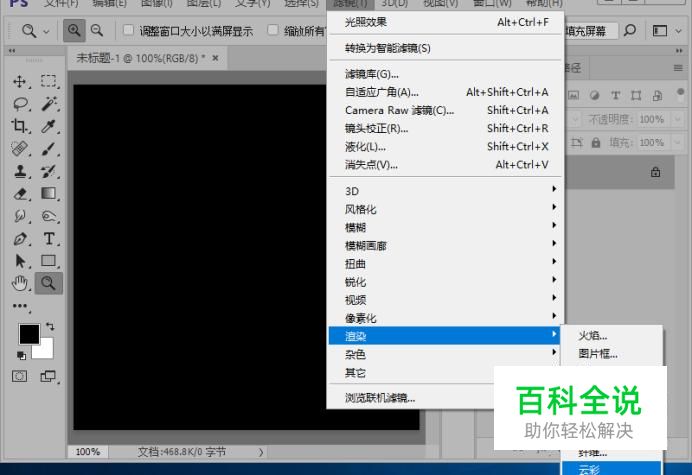Toggle the lock all padlock beside 填充
The height and width of the screenshot is (475, 692).
pos(596,143)
